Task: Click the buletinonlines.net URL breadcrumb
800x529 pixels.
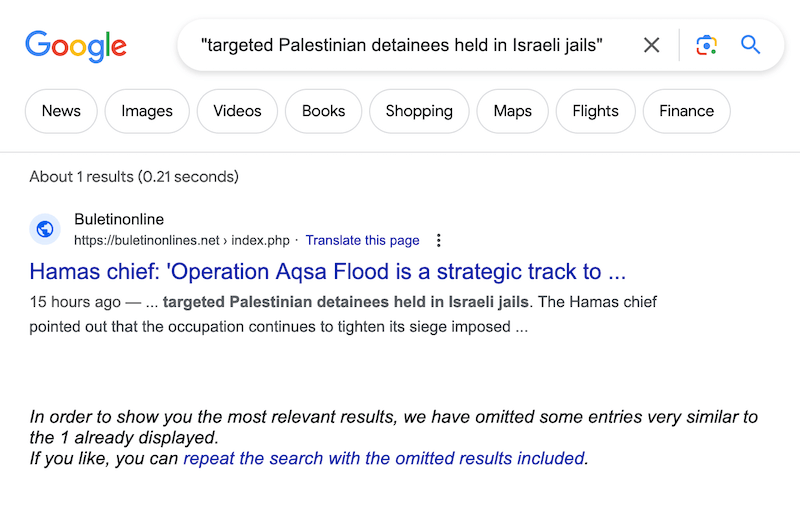Action: coord(182,240)
